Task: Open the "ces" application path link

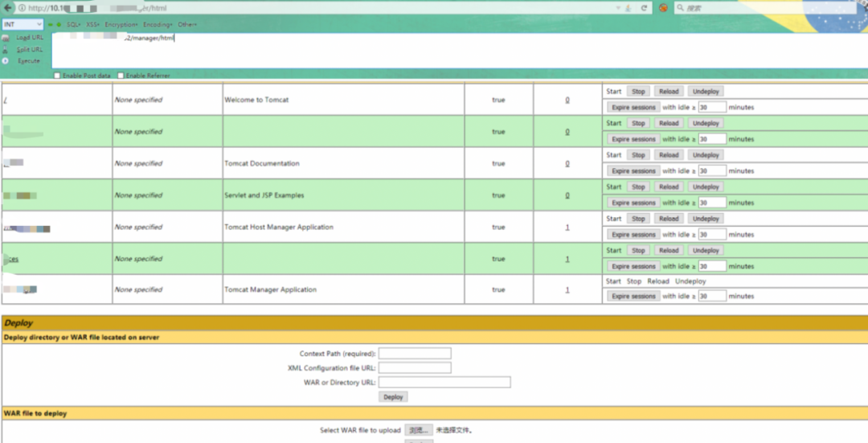Action: pos(13,259)
